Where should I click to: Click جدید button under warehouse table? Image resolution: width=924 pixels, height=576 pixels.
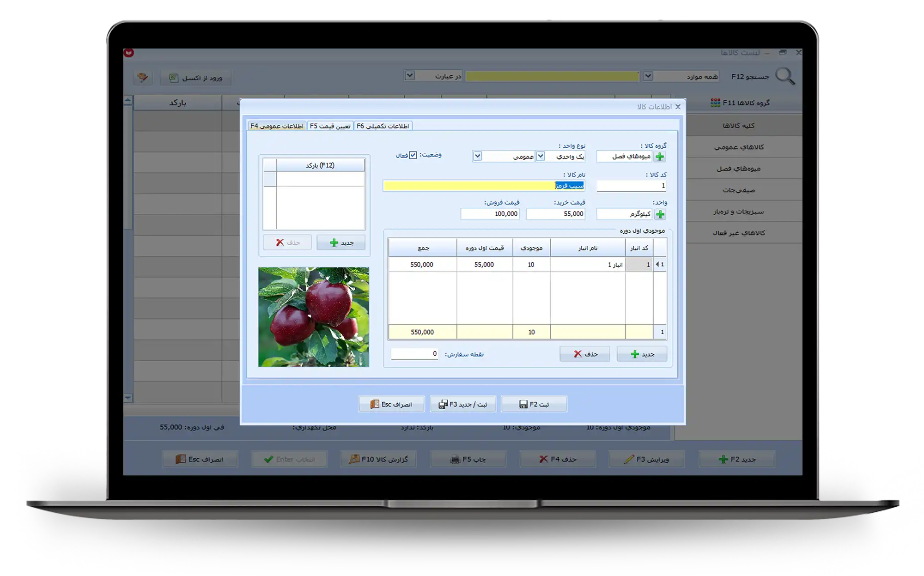[x=642, y=354]
